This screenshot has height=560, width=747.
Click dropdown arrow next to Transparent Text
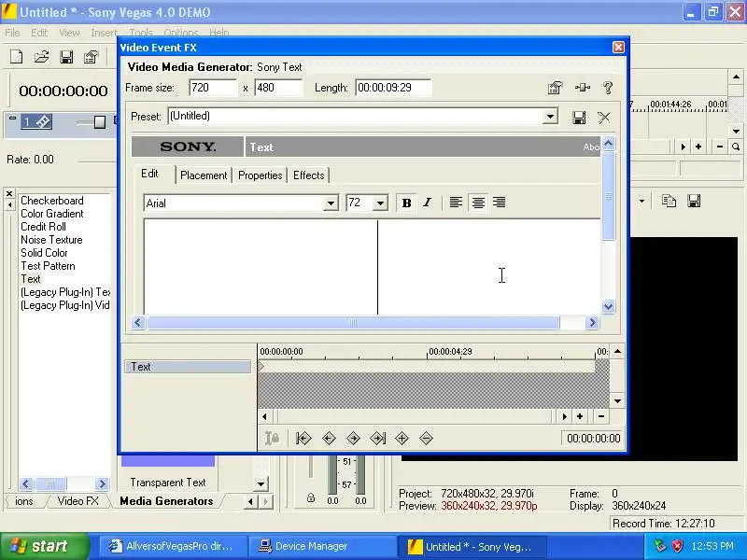click(x=261, y=484)
